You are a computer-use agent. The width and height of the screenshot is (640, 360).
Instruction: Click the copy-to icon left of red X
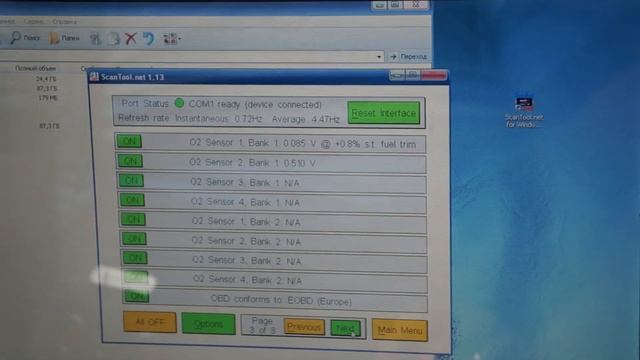click(114, 39)
